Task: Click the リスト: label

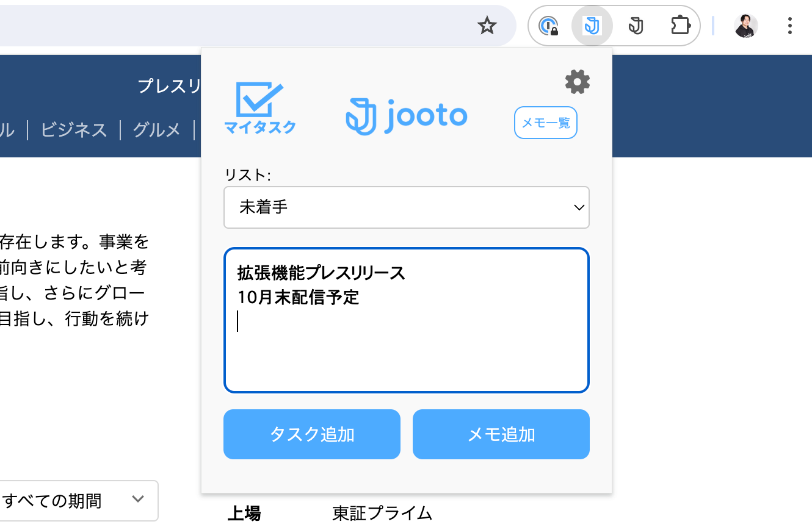Action: click(x=247, y=175)
